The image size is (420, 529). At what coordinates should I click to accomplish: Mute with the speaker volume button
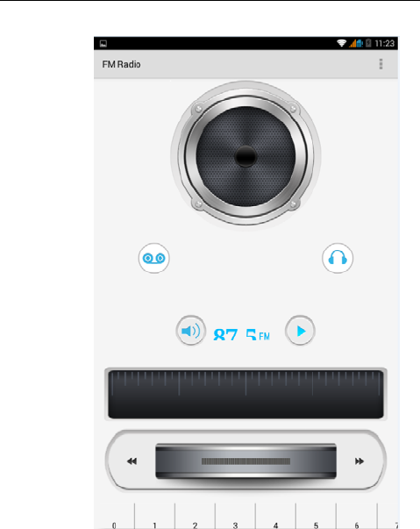191,331
